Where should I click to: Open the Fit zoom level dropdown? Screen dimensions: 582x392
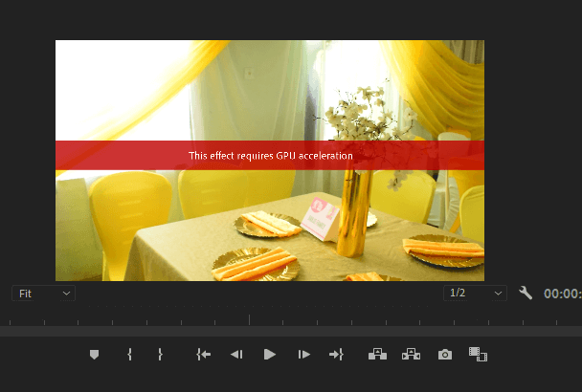[43, 294]
